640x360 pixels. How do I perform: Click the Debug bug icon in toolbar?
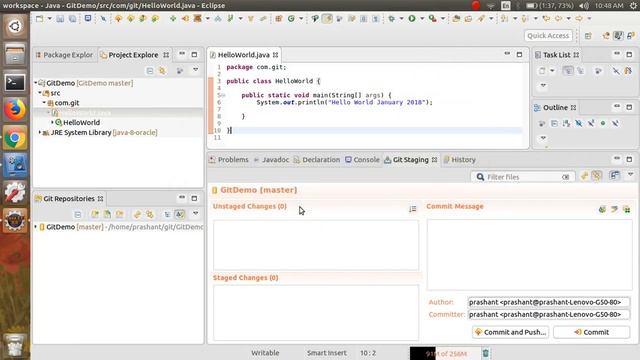tap(391, 18)
